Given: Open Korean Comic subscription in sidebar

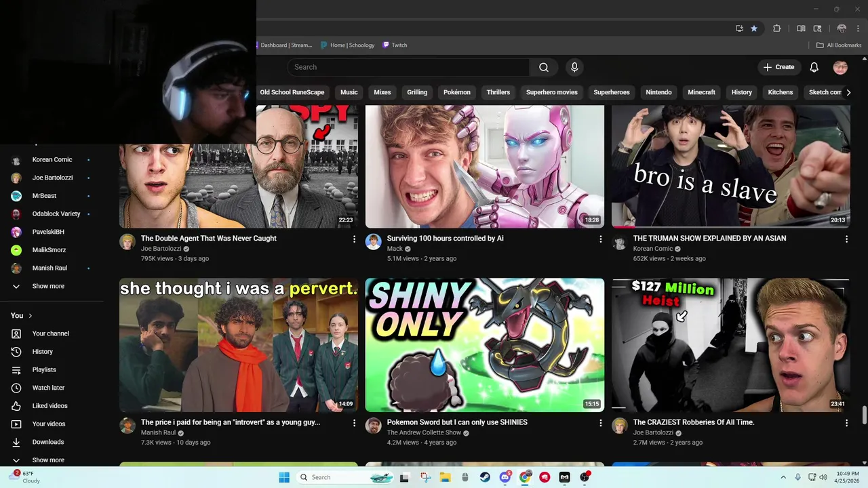Looking at the screenshot, I should pyautogui.click(x=52, y=160).
